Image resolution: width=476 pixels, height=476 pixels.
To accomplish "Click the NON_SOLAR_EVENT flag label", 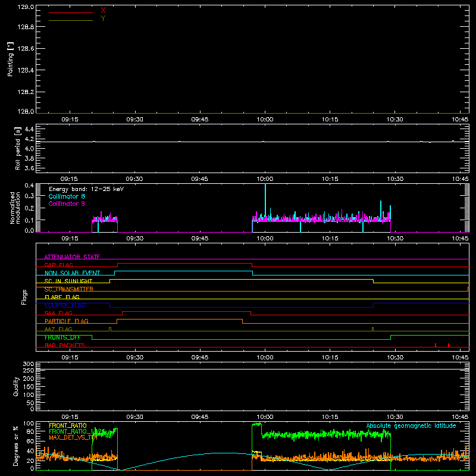I will tap(72, 273).
